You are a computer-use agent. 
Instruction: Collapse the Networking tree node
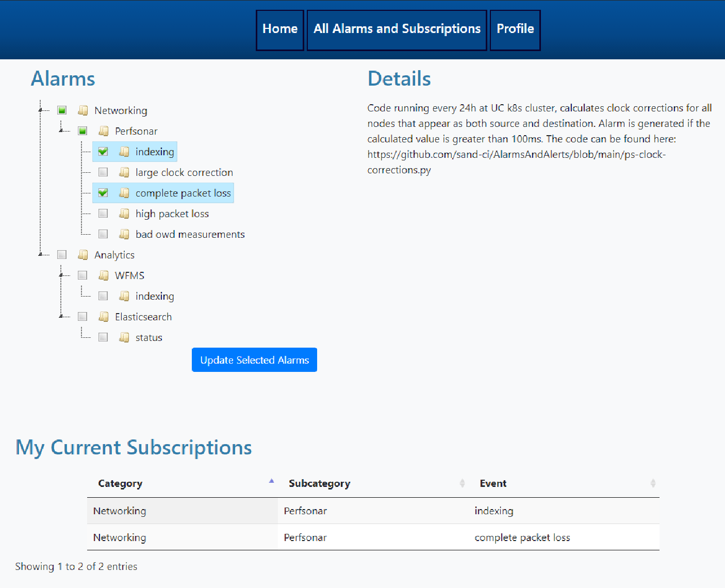coord(41,110)
